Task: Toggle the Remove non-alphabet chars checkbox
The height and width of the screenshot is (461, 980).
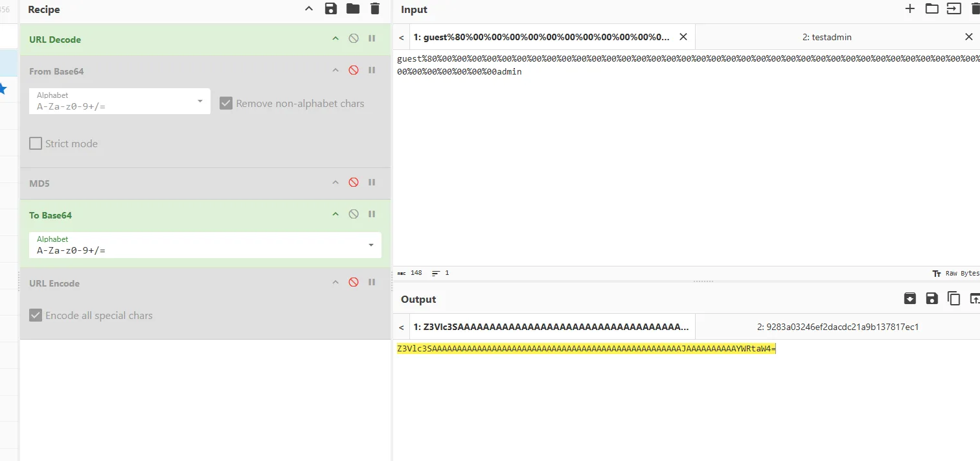Action: (x=226, y=104)
